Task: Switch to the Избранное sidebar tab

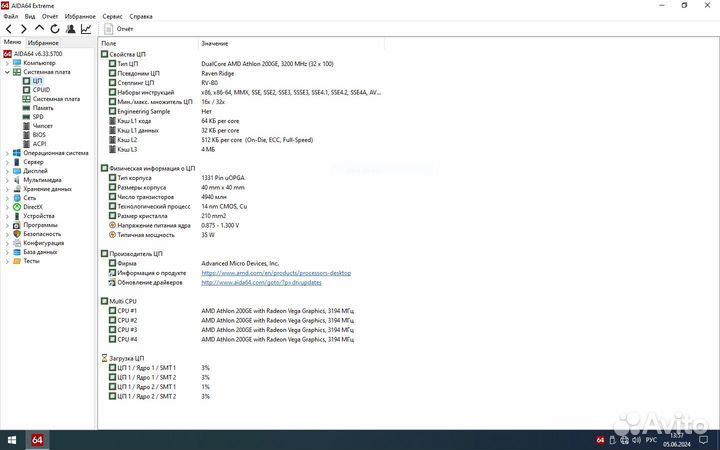Action: point(43,43)
